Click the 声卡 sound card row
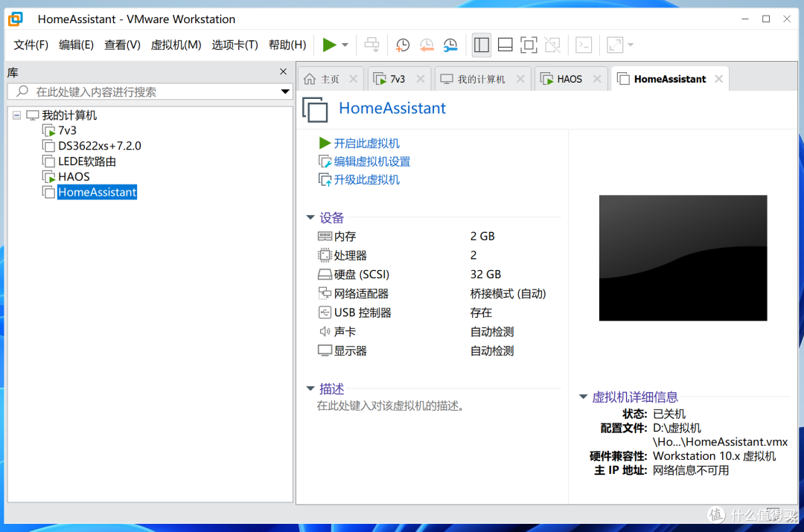 (438, 332)
